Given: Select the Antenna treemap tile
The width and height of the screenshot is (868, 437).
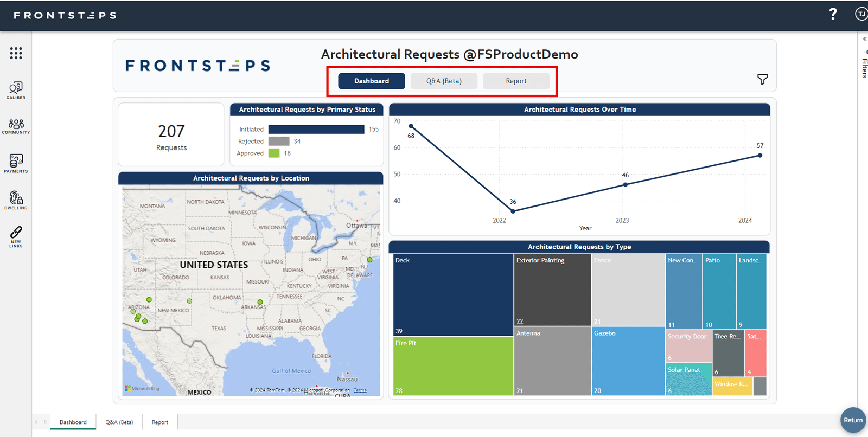Looking at the screenshot, I should click(x=552, y=361).
